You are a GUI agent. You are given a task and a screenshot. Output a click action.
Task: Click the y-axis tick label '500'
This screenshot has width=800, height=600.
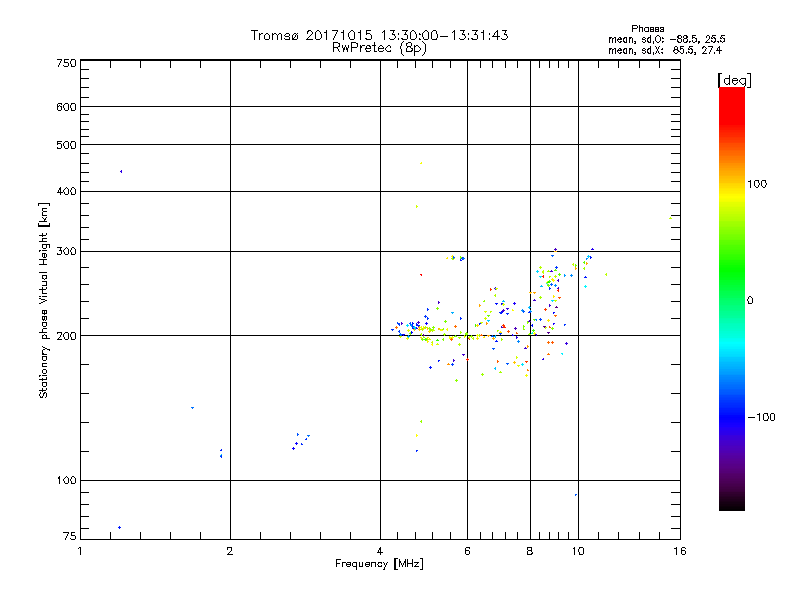tap(67, 145)
